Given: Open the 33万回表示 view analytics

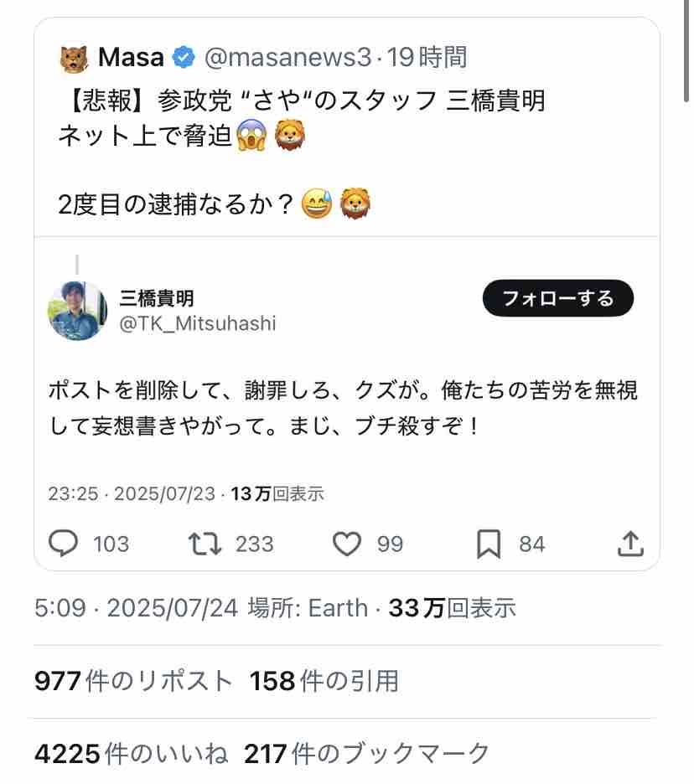Looking at the screenshot, I should point(453,608).
